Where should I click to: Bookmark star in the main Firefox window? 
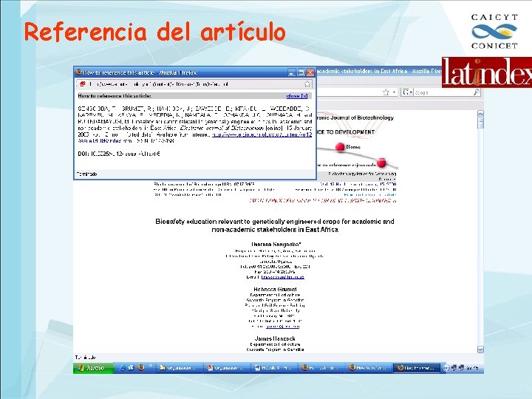point(386,92)
